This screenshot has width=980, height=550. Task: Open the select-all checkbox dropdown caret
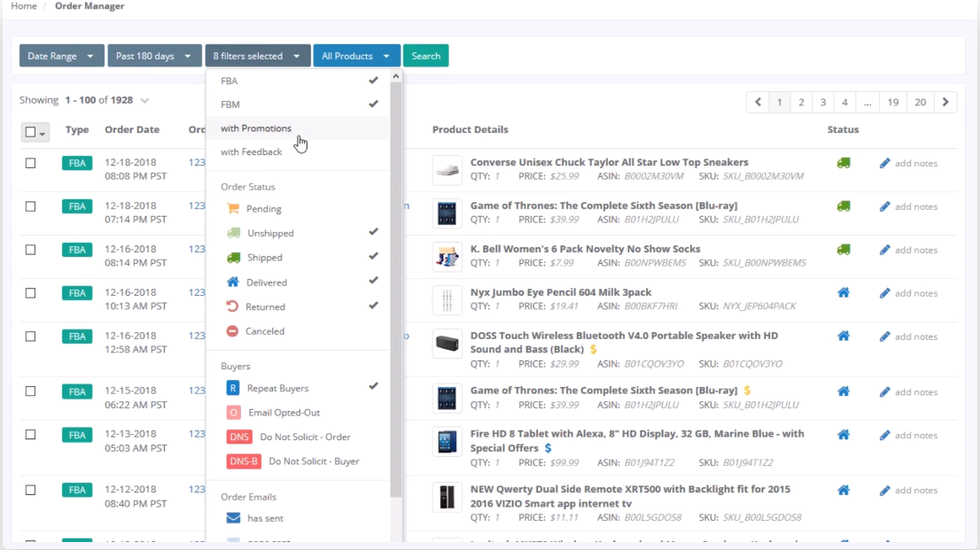(43, 133)
